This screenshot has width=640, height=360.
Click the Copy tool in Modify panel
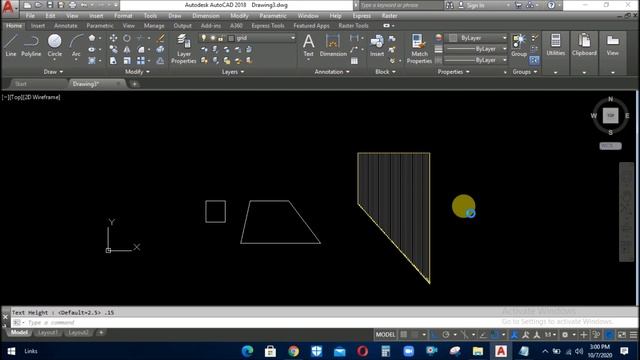pyautogui.click(x=113, y=49)
